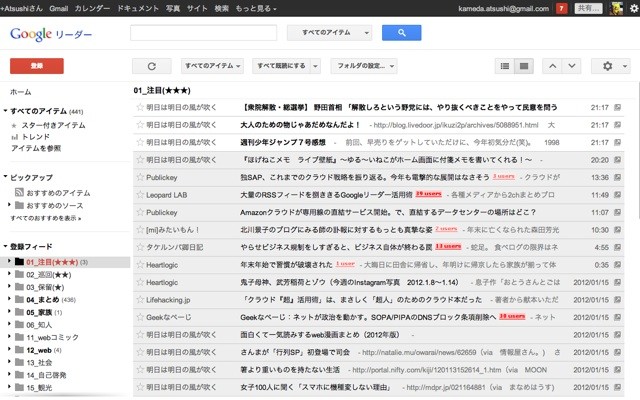
Task: Open the arrow beside すべて既読にする
Action: 315,66
